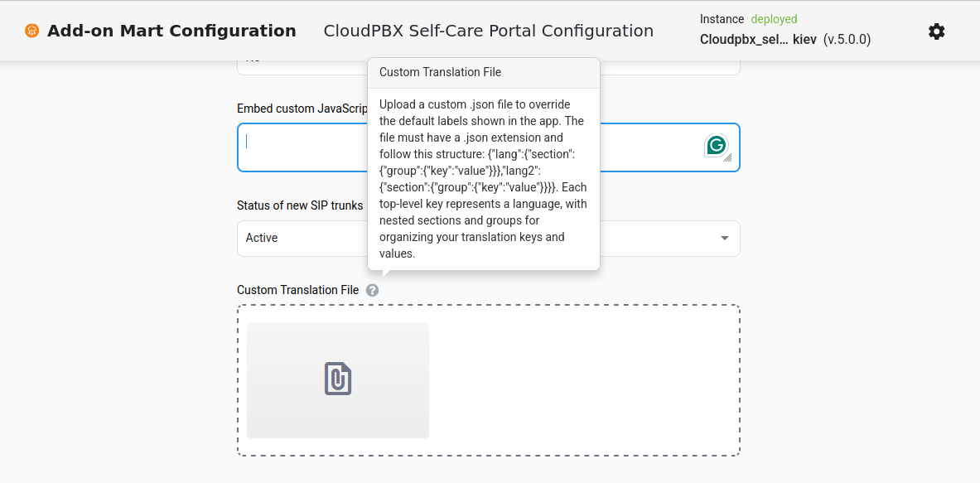Open the settings gear in the header
The height and width of the screenshot is (483, 980).
(x=936, y=31)
